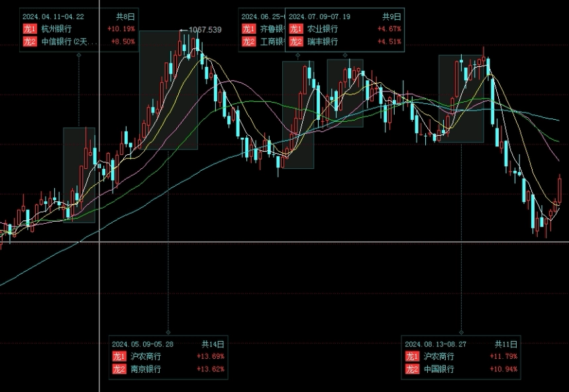This screenshot has height=392, width=569.
Task: Click the 2024.07.09-07.19 date range header
Action: coord(321,17)
